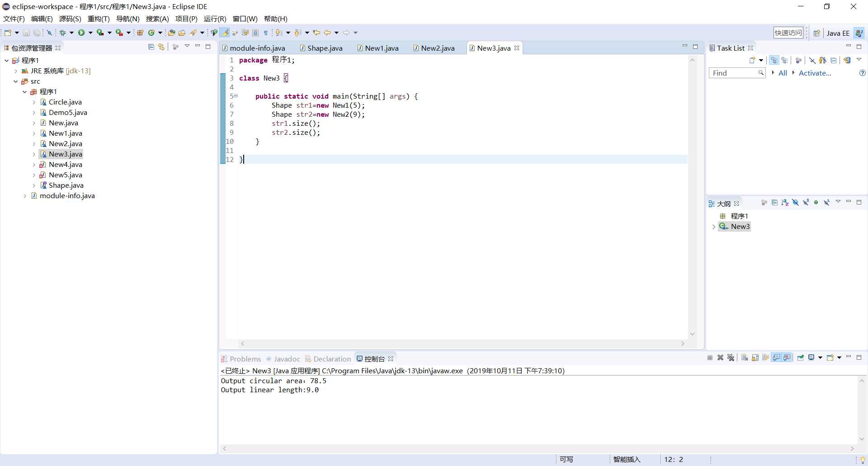Click the console horizontal scrollbar
Viewport: 868px width, 466px height.
click(x=538, y=448)
